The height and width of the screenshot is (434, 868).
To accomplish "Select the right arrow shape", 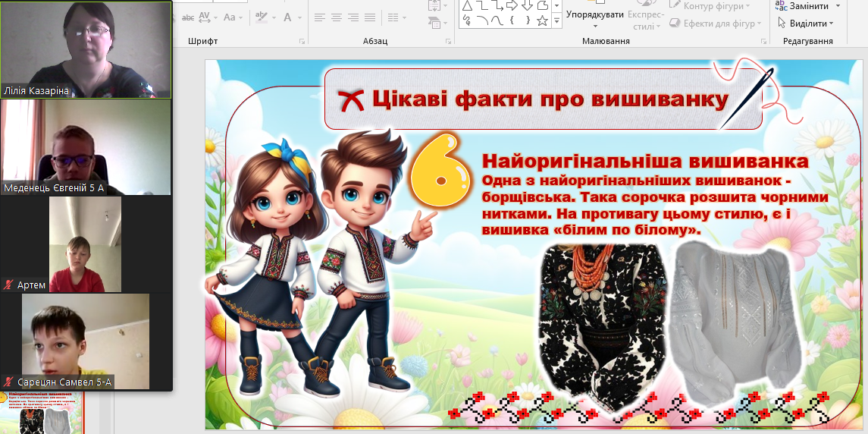I will 513,6.
